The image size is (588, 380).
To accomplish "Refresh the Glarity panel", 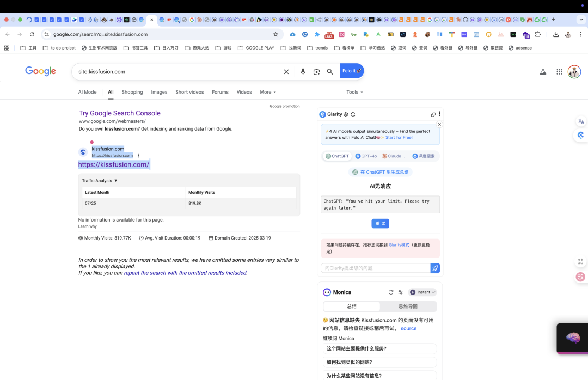I will [353, 114].
